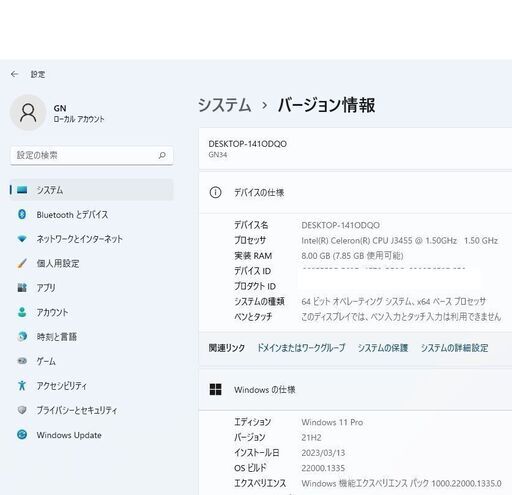Viewport: 512px width, 495px height.
Task: Click the Windows Update sync icon
Action: (22, 435)
